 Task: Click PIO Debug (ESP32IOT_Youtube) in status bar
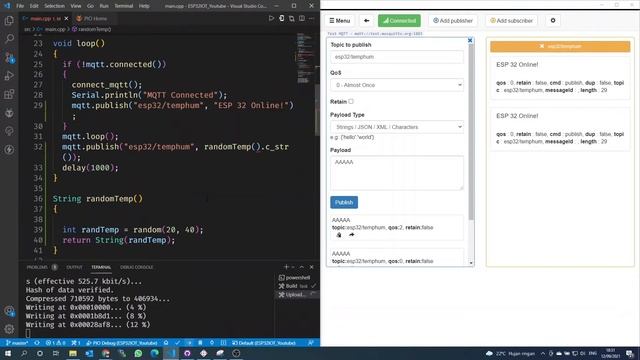(122, 343)
